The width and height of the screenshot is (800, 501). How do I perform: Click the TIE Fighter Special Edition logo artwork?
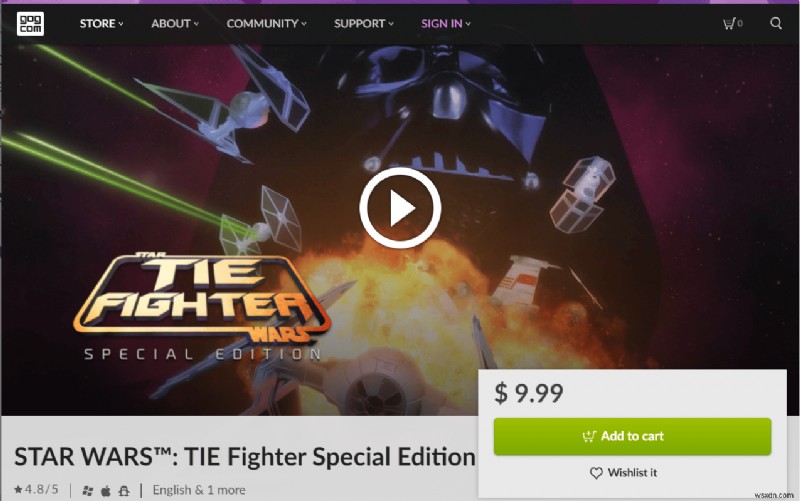(203, 306)
